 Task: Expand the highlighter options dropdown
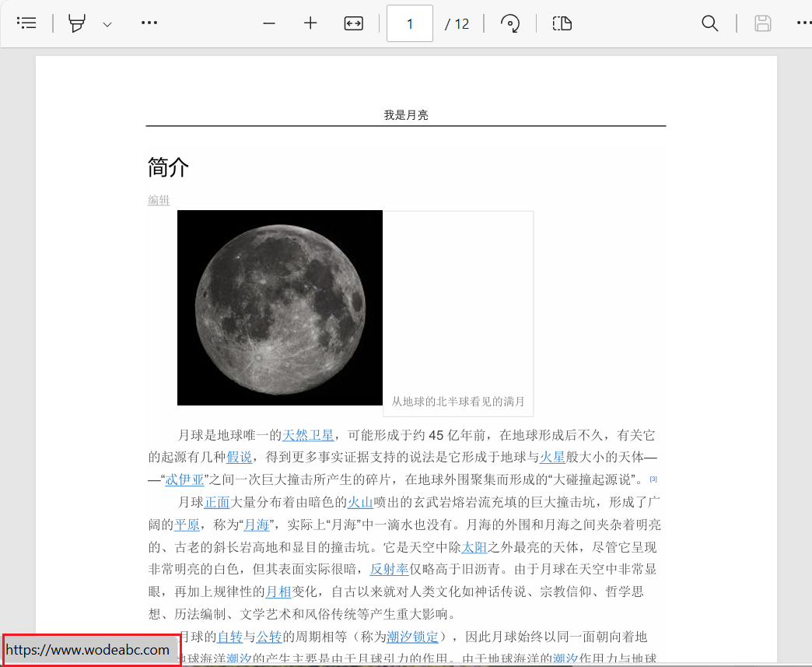pyautogui.click(x=107, y=23)
